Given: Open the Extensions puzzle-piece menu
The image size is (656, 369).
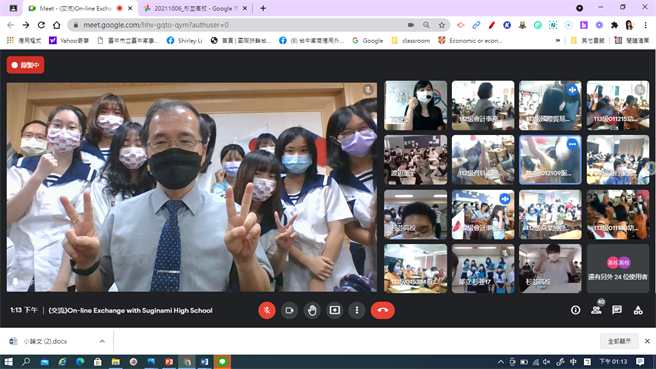Looking at the screenshot, I should [x=614, y=25].
